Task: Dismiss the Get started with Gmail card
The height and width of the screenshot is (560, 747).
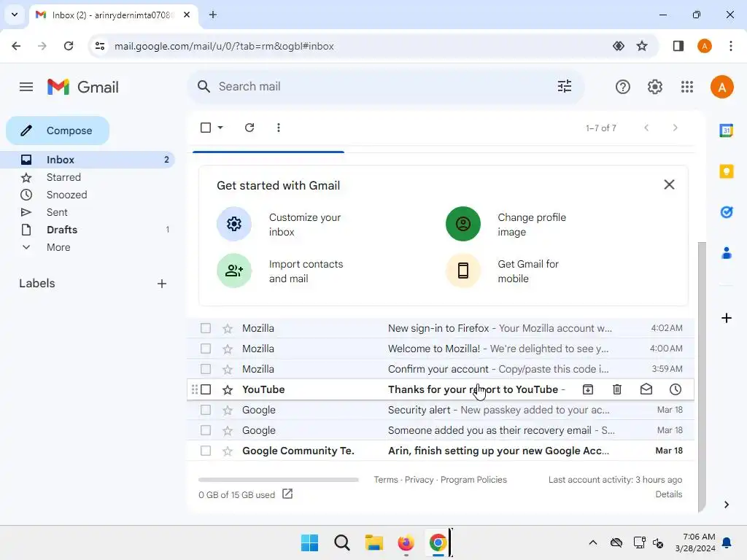Action: coord(669,184)
